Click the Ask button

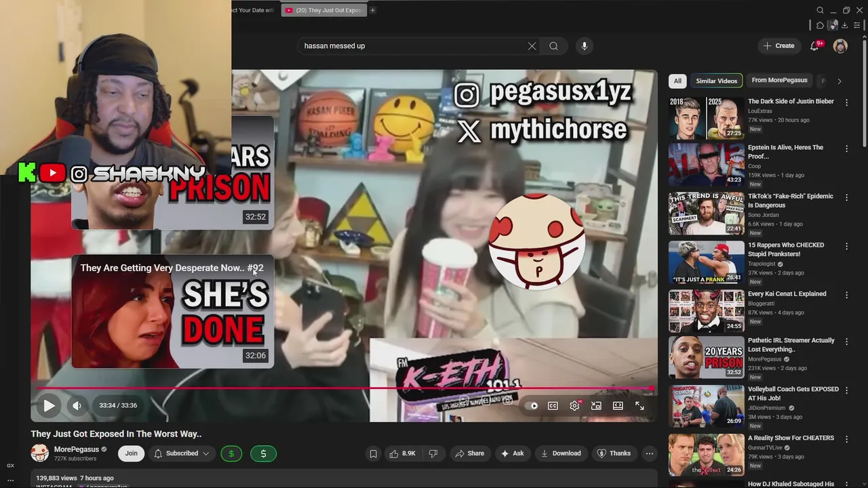[512, 453]
